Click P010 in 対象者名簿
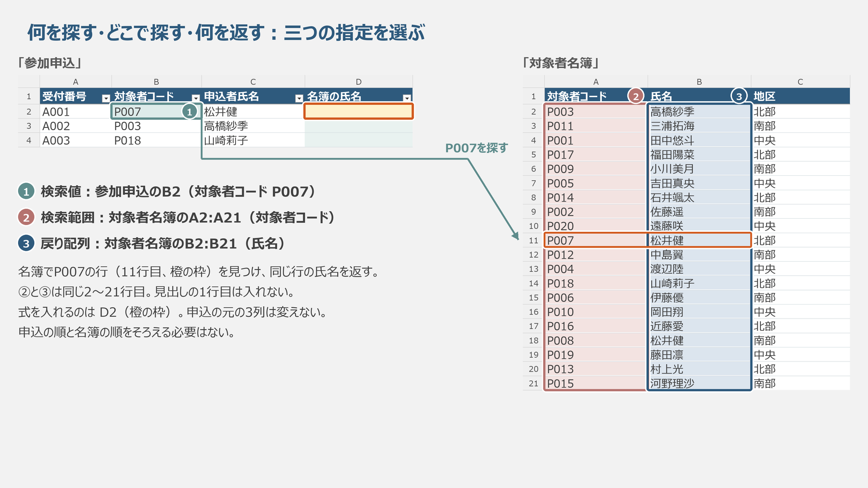Screen dimensions: 868x488 [596, 312]
